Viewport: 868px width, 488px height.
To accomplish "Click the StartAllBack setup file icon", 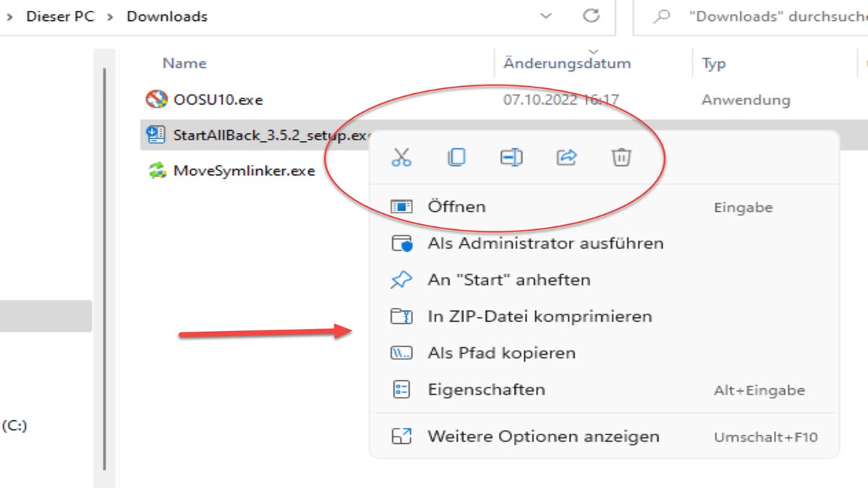I will pyautogui.click(x=156, y=134).
